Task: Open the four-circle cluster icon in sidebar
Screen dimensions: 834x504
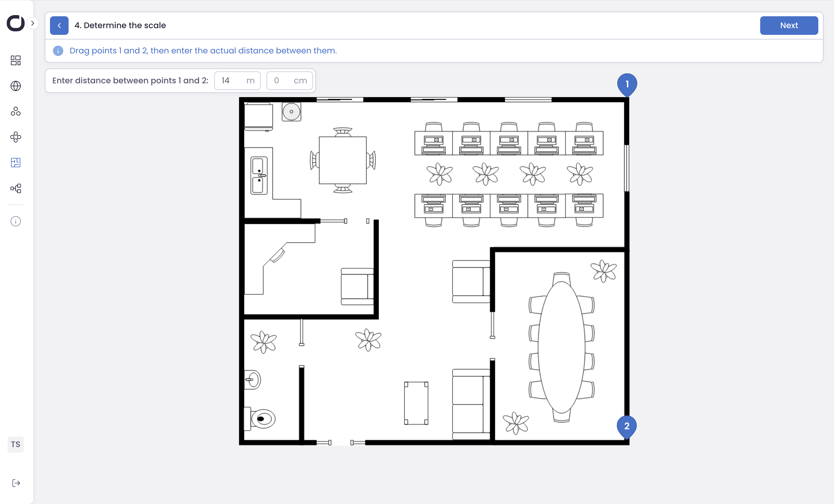Action: (x=16, y=137)
